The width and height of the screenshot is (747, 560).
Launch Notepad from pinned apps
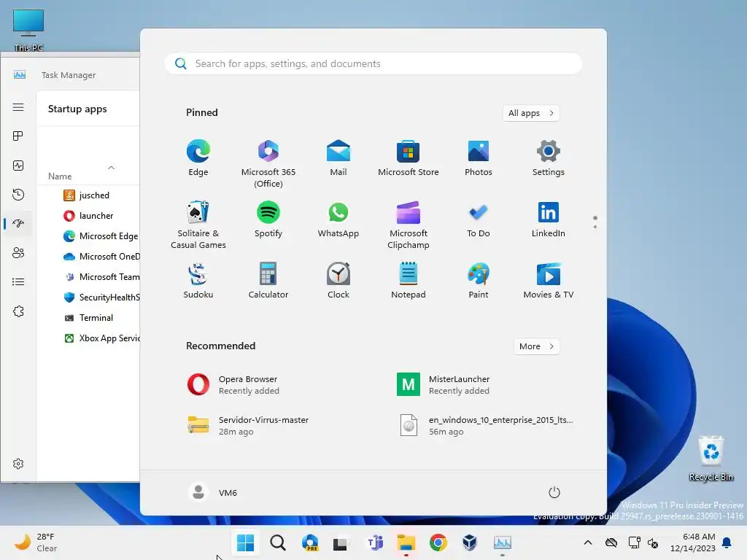click(x=409, y=281)
